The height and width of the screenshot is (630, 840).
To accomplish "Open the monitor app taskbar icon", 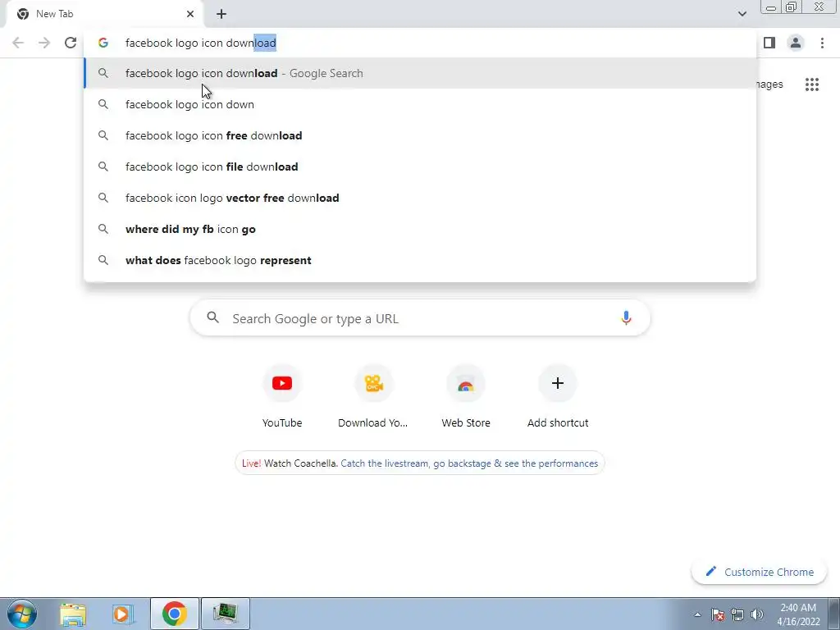I will 225,614.
